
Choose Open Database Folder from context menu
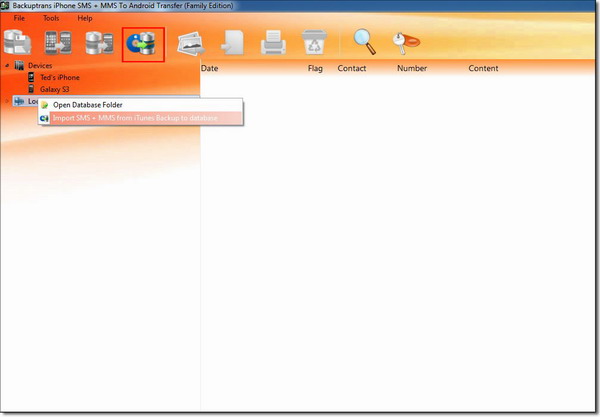(140, 105)
